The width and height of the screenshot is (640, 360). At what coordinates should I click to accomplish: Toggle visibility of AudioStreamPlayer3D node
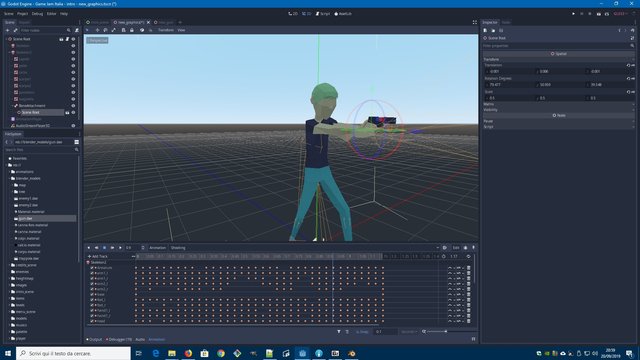click(x=73, y=126)
